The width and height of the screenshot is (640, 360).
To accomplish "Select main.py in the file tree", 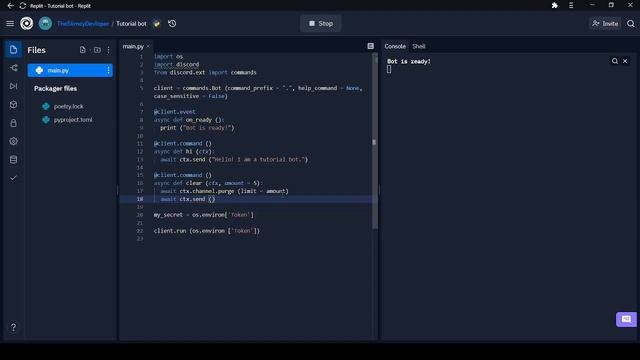I will click(70, 70).
